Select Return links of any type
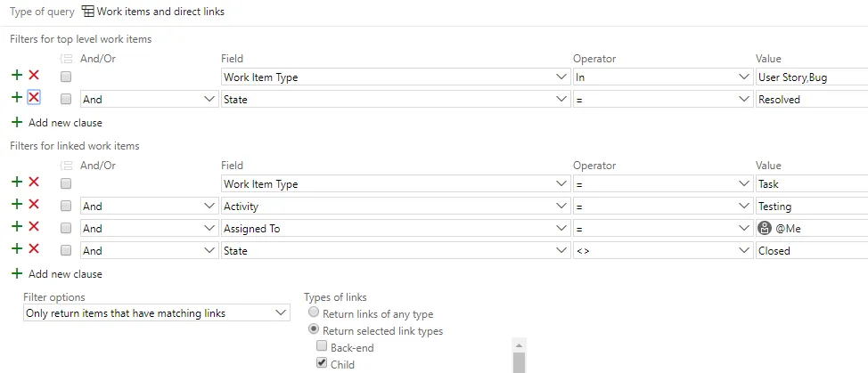868x373 pixels. click(x=314, y=313)
